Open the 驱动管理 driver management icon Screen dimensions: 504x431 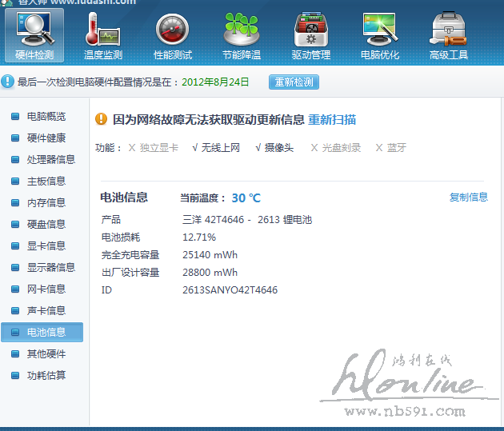[x=310, y=30]
